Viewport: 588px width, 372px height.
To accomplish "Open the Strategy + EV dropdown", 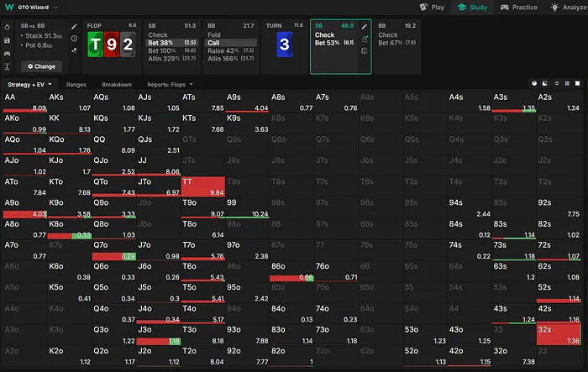I will point(29,85).
